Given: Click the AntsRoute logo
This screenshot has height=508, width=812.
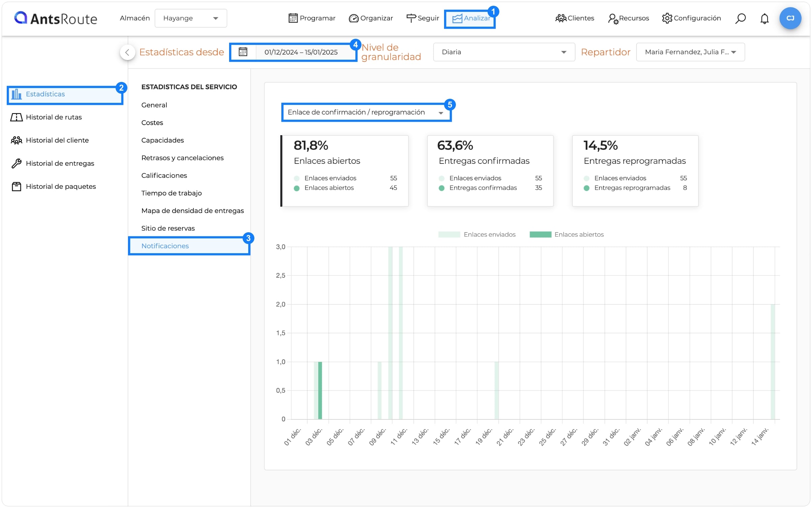Looking at the screenshot, I should click(x=55, y=18).
